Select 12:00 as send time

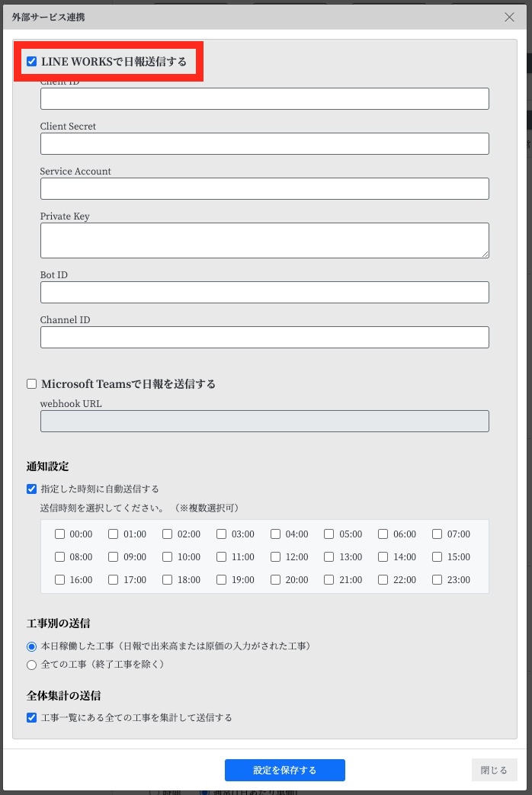coord(275,556)
